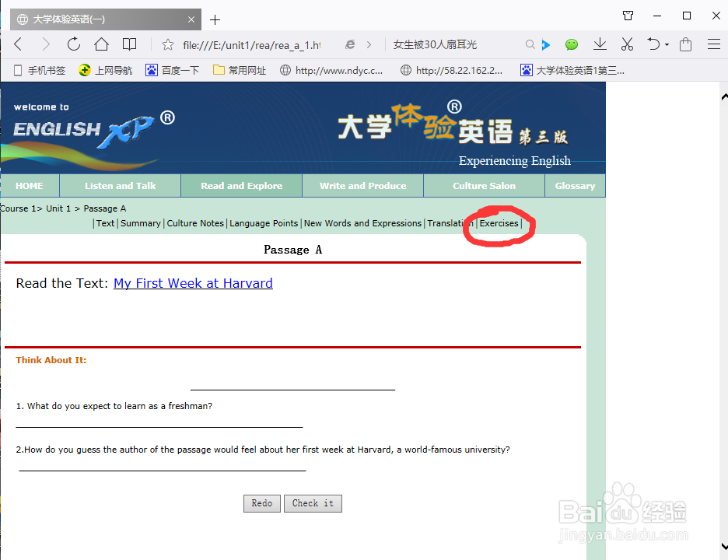Open the http://58.22.162.2... bookmark
Viewport: 728px width, 560px height.
(x=452, y=70)
